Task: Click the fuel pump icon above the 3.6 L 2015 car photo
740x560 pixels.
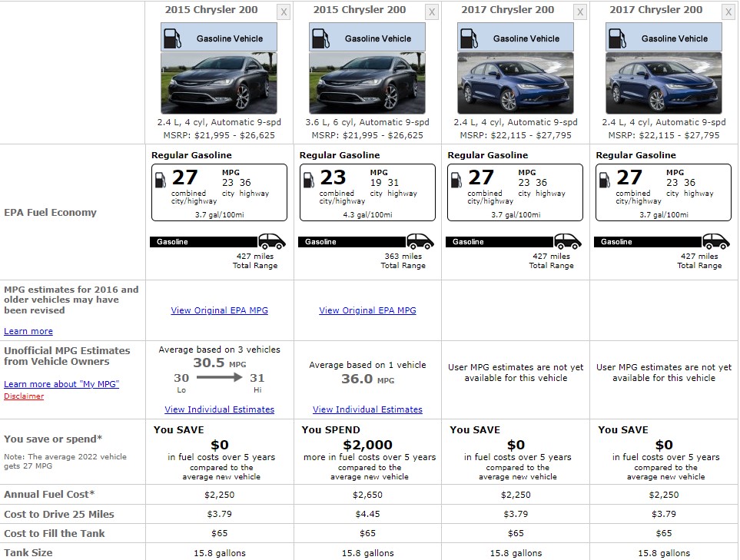Action: coord(320,38)
